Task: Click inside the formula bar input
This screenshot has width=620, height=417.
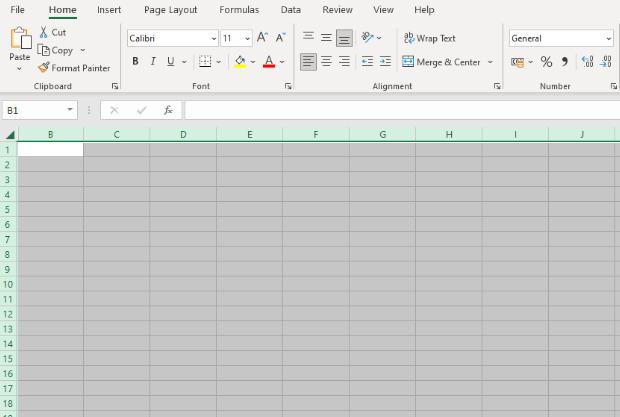Action: pos(402,110)
